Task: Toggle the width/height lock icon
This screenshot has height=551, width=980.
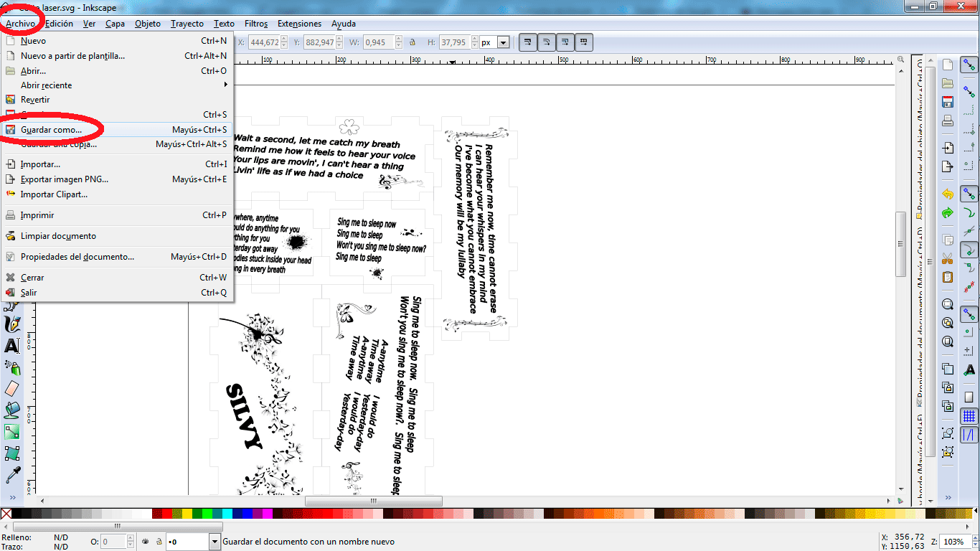Action: point(414,42)
